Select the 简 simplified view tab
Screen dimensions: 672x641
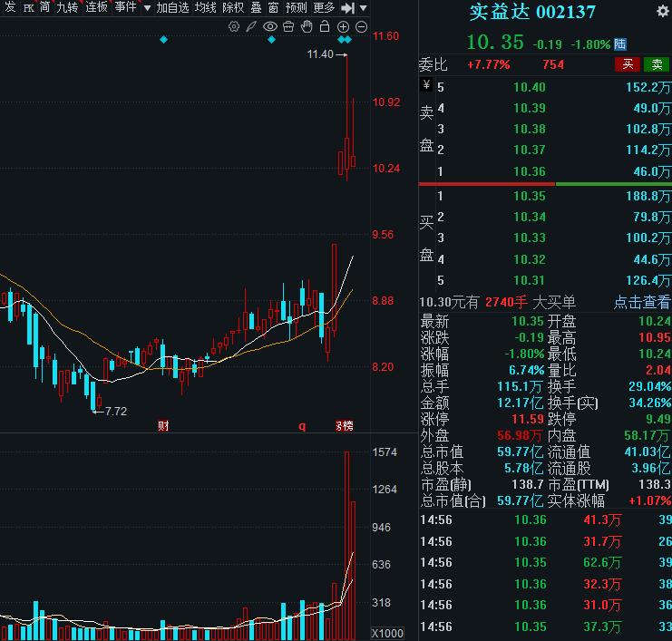pyautogui.click(x=44, y=7)
